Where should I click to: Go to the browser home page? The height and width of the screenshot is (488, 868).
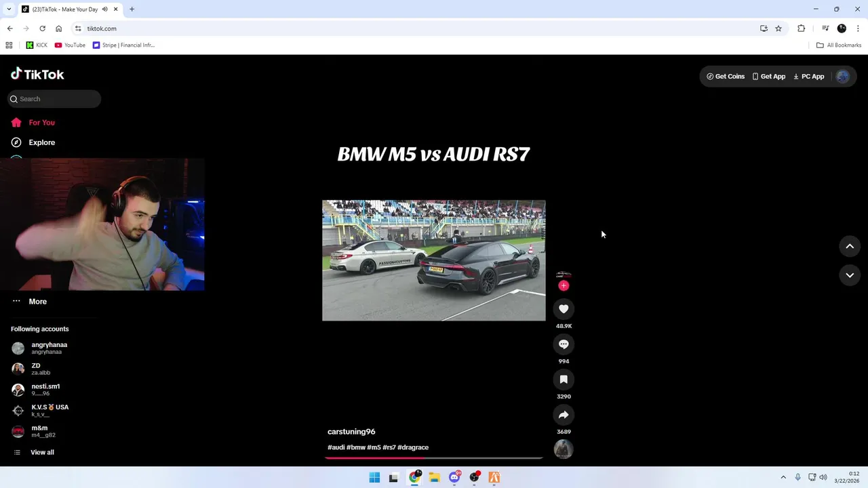[x=58, y=28]
